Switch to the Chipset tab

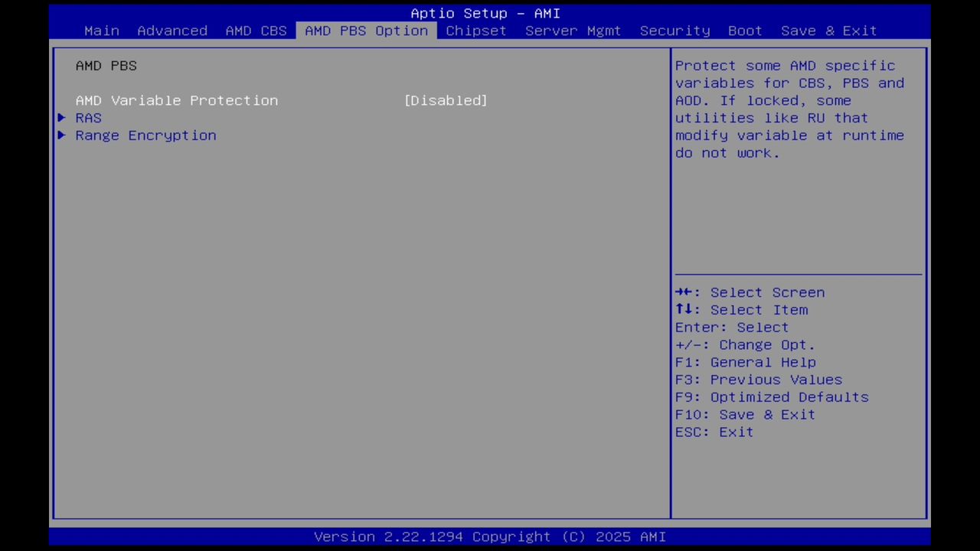[x=475, y=31]
